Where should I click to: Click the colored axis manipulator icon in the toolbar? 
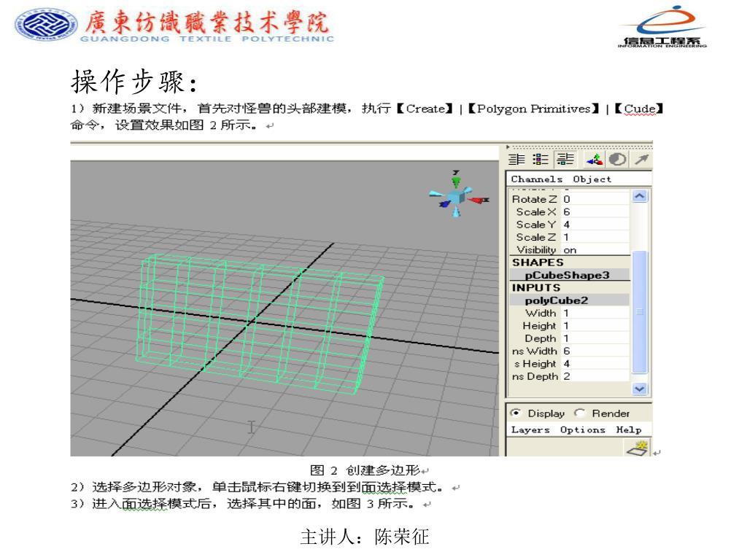click(595, 160)
